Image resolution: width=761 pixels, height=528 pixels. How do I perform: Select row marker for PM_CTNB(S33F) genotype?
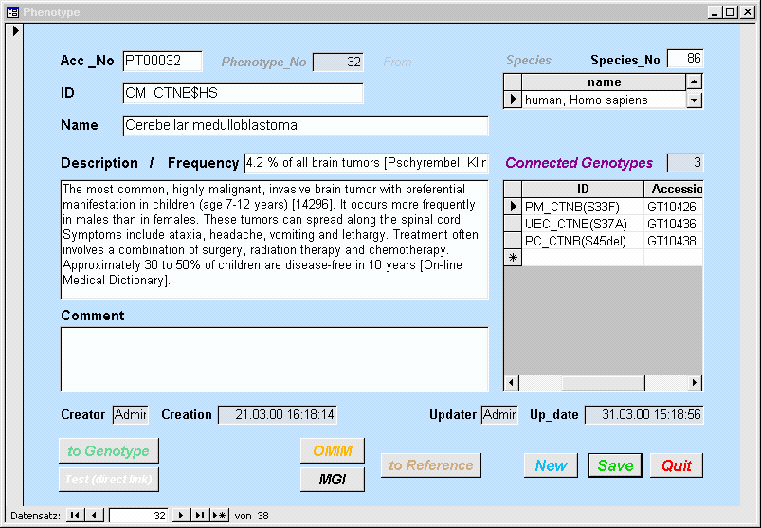(x=512, y=207)
